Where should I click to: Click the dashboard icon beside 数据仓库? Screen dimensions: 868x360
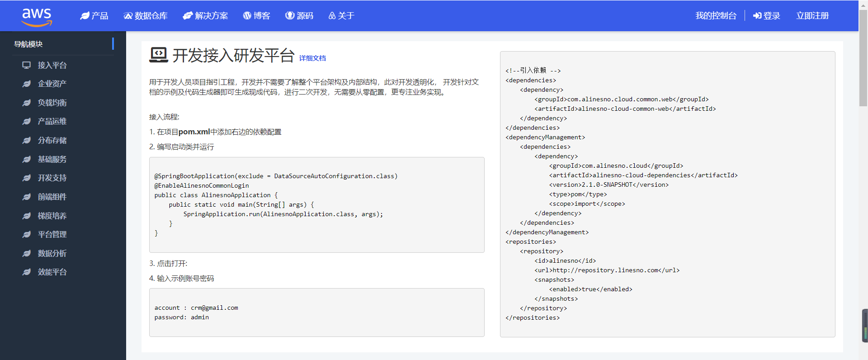[128, 16]
